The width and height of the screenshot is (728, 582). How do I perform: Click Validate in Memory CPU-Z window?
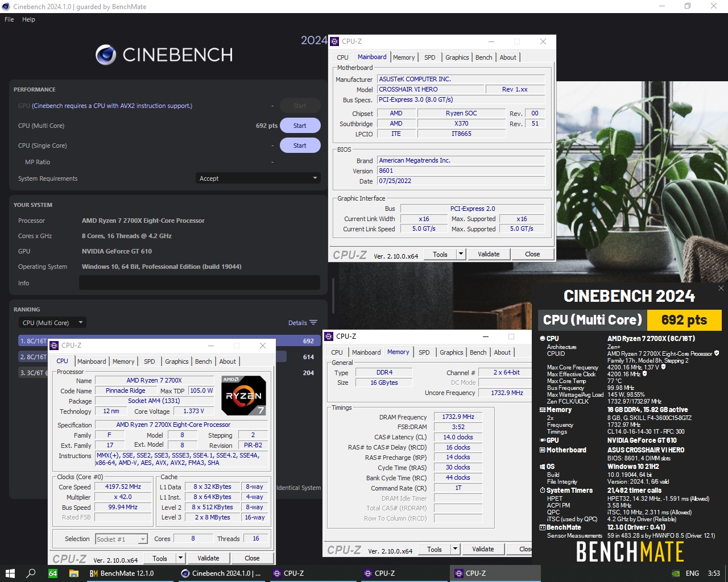click(483, 549)
